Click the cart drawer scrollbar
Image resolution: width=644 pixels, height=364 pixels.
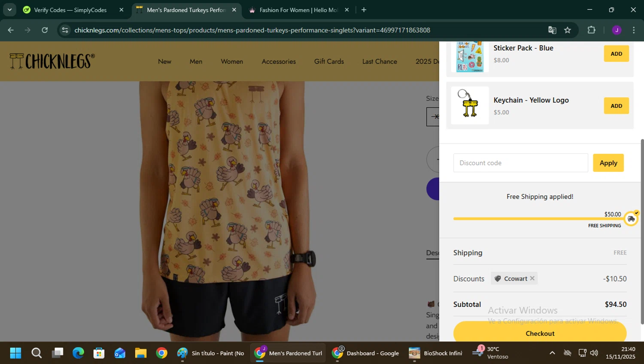pos(642,231)
